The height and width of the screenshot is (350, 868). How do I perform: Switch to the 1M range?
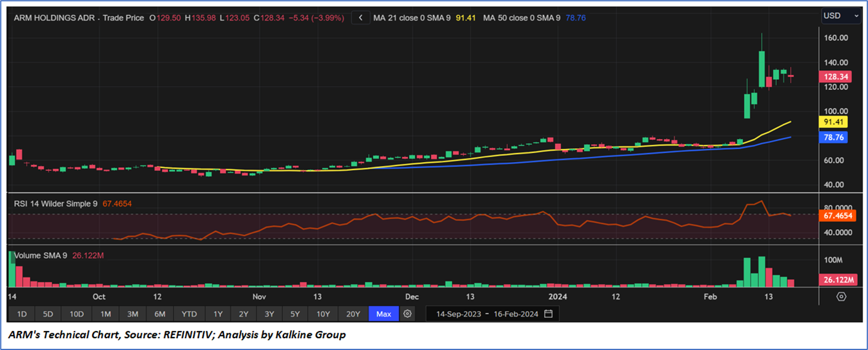[x=105, y=314]
